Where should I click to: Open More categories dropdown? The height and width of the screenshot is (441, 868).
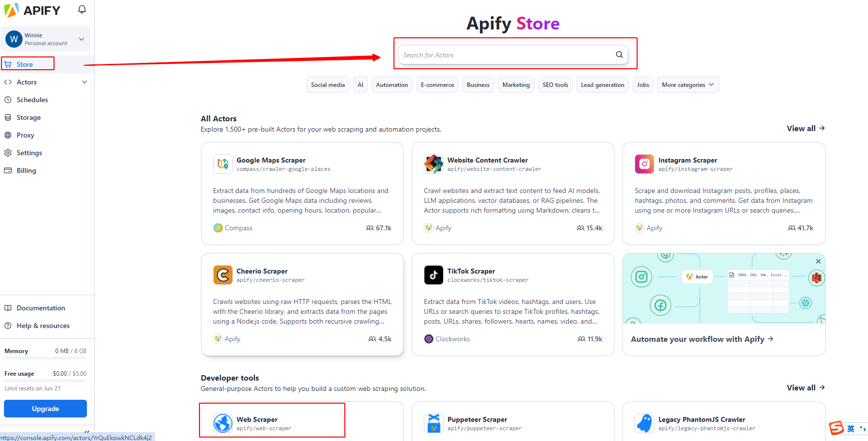click(x=688, y=84)
